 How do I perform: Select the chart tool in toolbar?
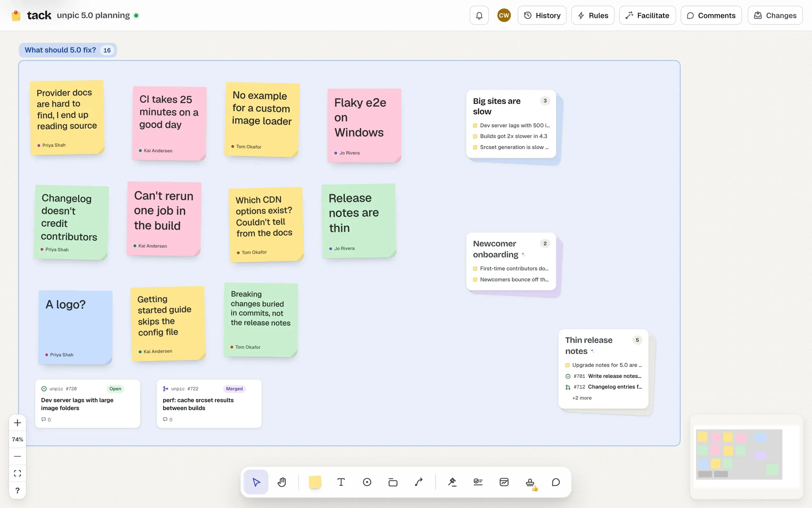[504, 482]
